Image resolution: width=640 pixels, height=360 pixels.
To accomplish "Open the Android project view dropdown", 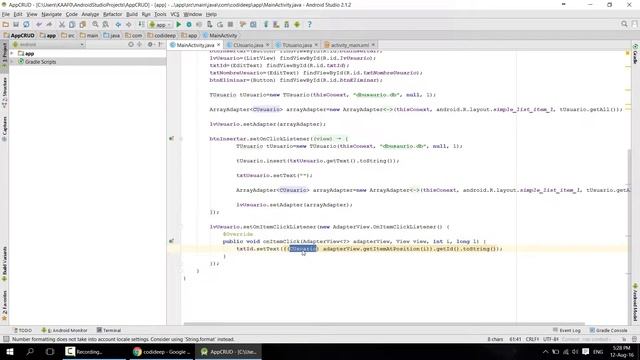I will pos(48,44).
